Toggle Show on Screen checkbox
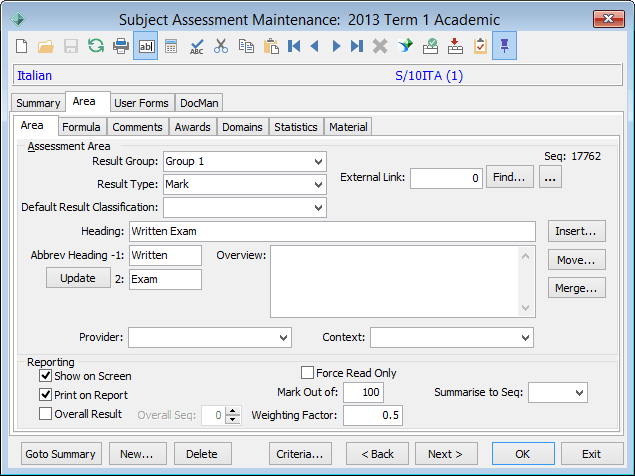This screenshot has width=635, height=476. pos(45,376)
